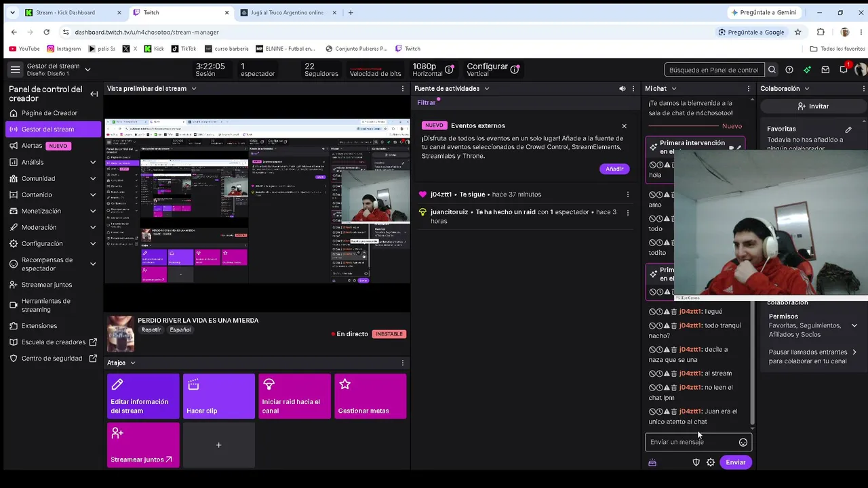The image size is (868, 488).
Task: Click info icon next to Configurar Vertical
Action: (x=515, y=70)
